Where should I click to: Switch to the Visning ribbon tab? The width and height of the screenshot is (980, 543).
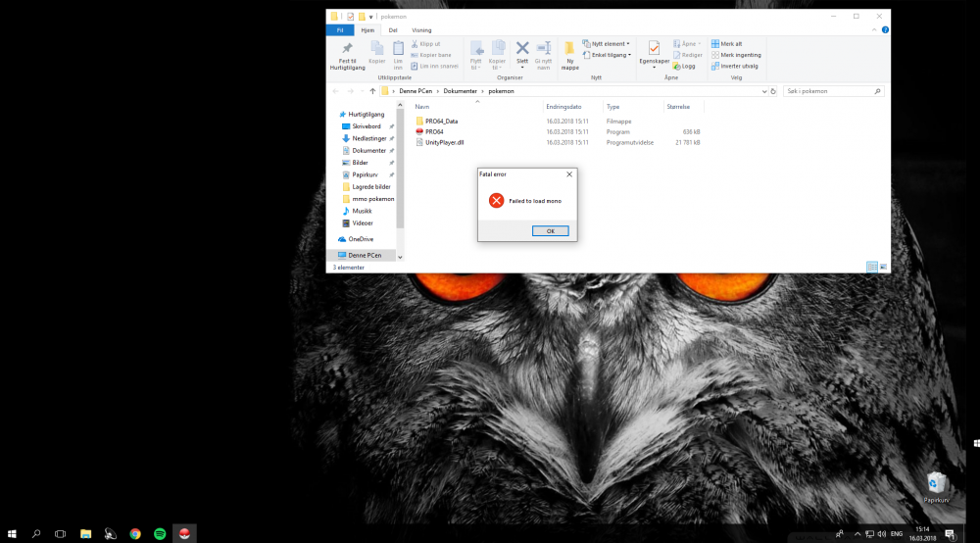pos(421,30)
